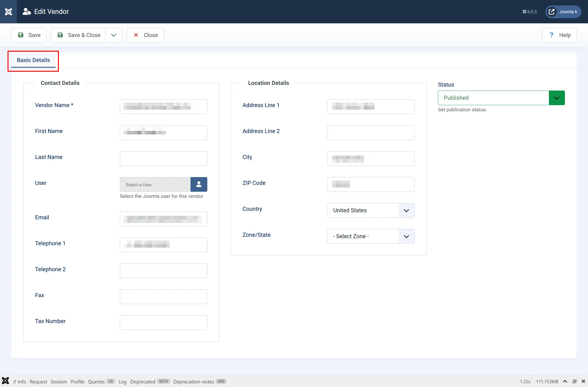Viewport: 588px width, 387px height.
Task: Switch to the Basic Details tab
Action: (33, 60)
